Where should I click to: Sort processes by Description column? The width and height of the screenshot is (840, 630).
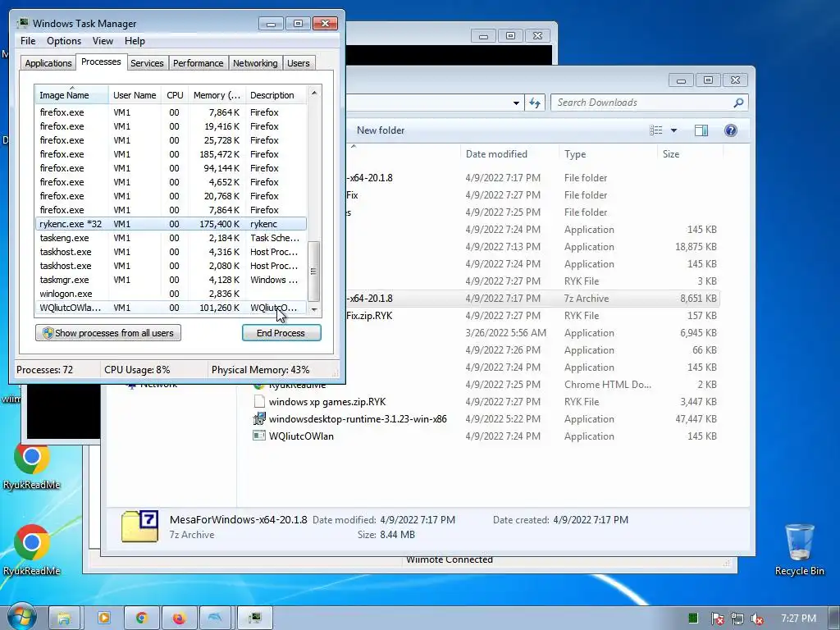coord(276,95)
